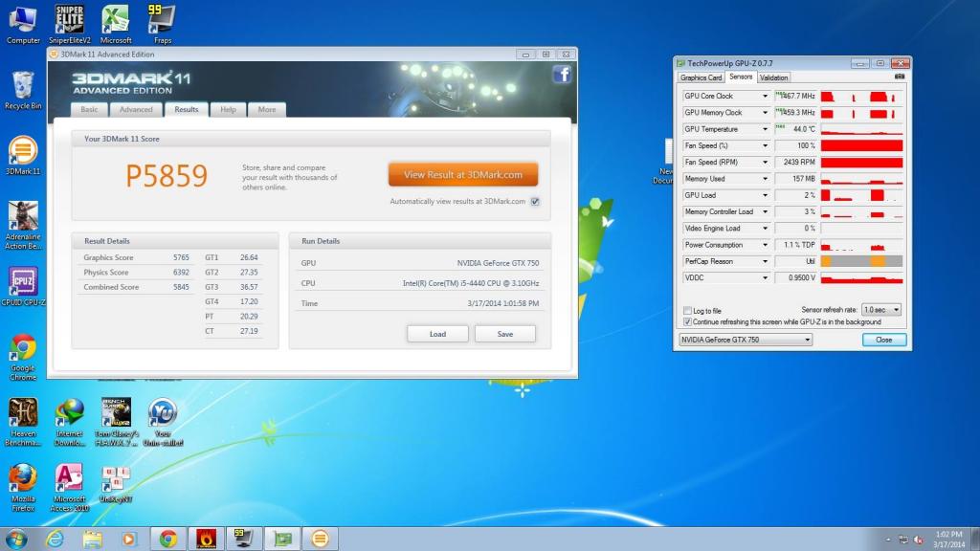Expand the GPU Memory Clock sensor dropdown

(765, 113)
